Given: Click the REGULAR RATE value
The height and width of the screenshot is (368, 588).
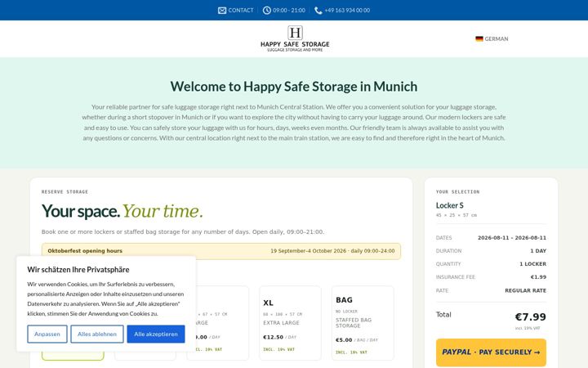Looking at the screenshot, I should click(525, 290).
